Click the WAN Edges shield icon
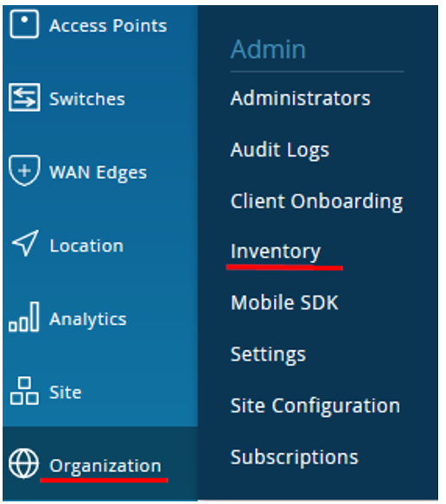446x504 pixels. (x=24, y=170)
